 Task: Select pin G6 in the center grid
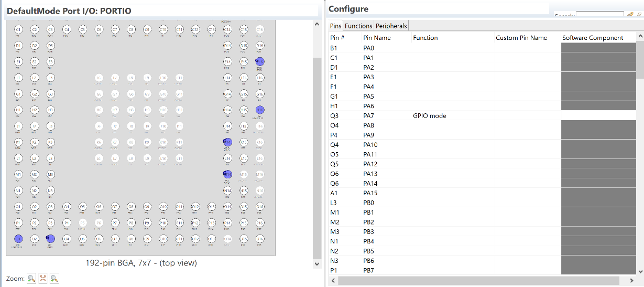[99, 94]
